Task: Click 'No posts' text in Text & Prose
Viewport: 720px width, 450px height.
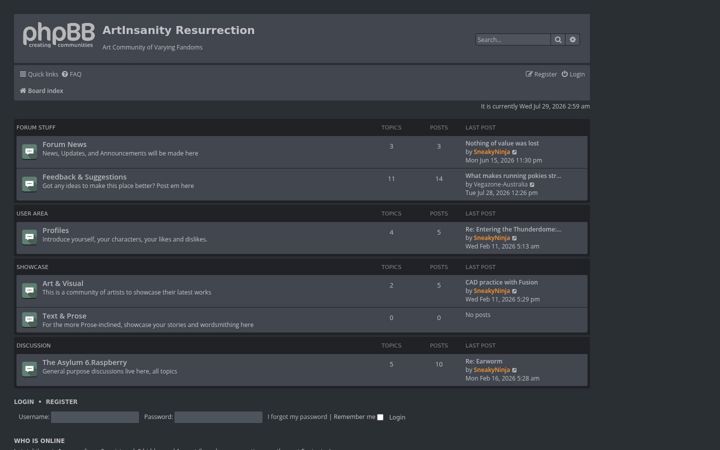Action: click(x=478, y=315)
